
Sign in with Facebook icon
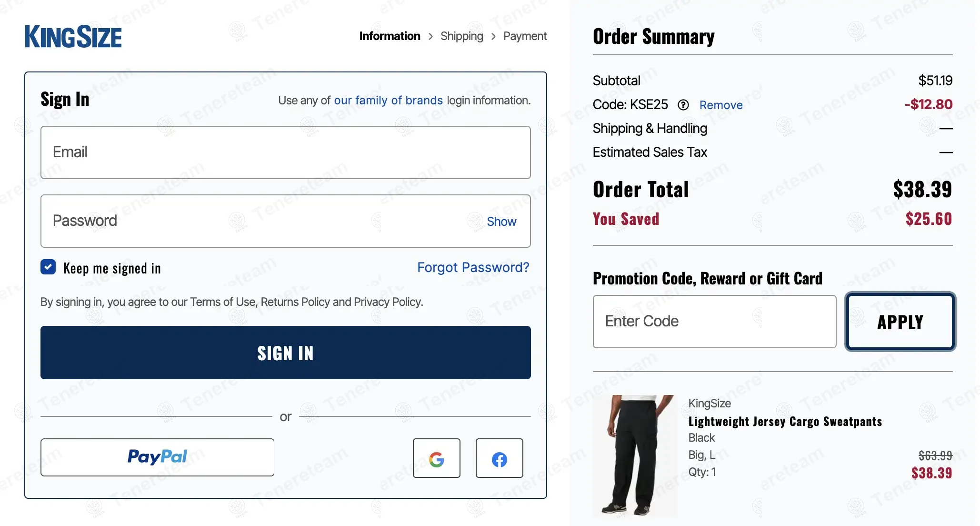(x=499, y=458)
